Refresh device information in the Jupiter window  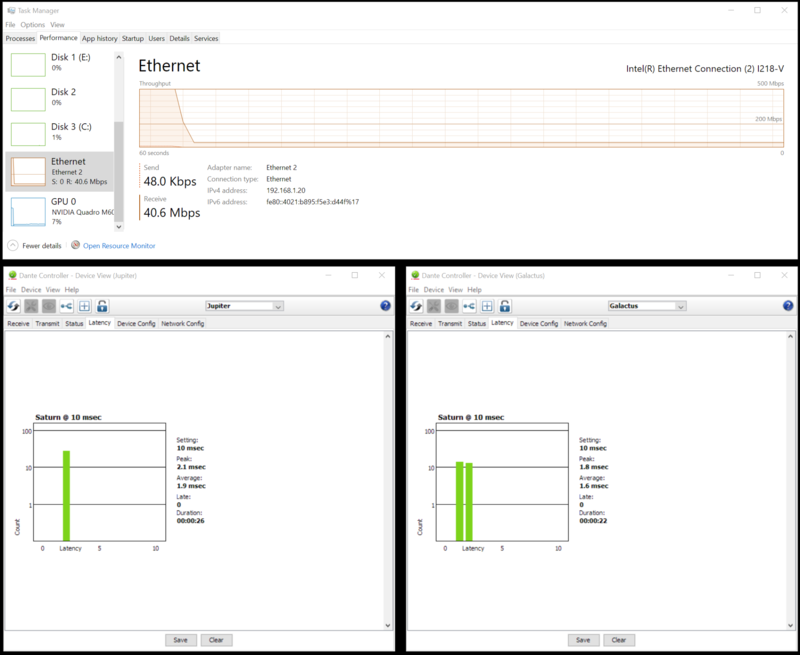pyautogui.click(x=14, y=306)
